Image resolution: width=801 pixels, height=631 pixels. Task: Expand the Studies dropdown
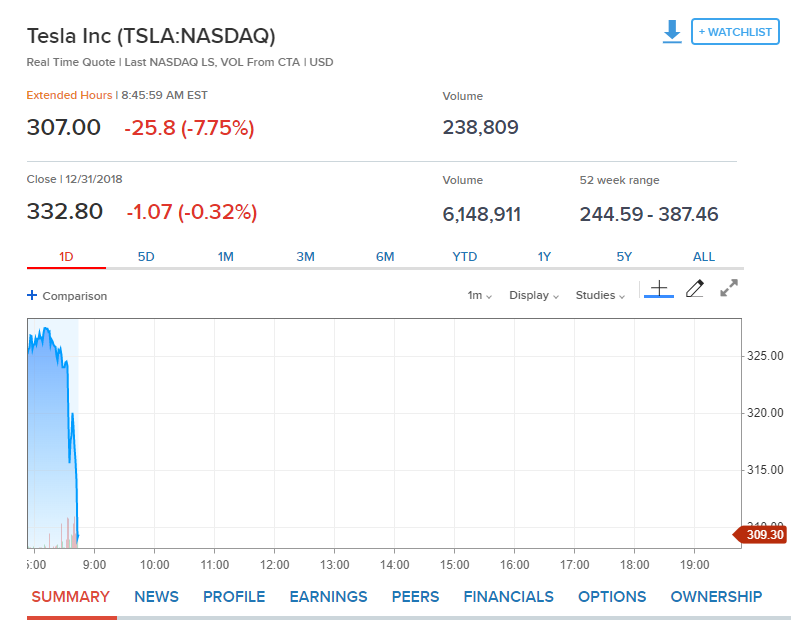click(x=600, y=296)
